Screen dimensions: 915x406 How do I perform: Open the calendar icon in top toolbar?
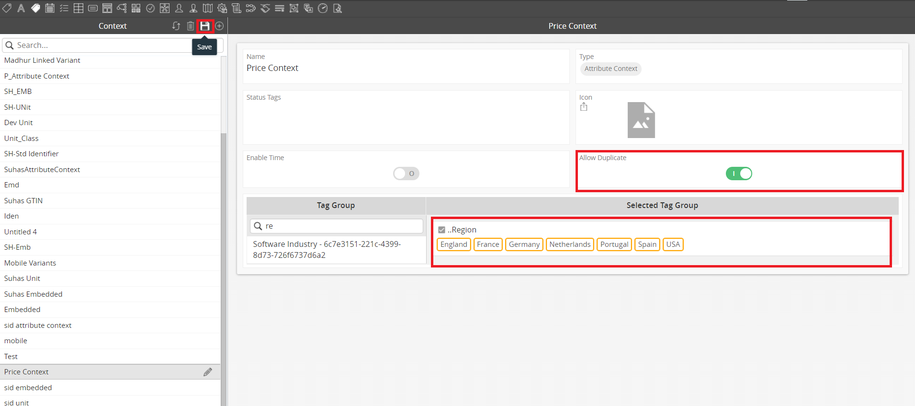[x=50, y=8]
